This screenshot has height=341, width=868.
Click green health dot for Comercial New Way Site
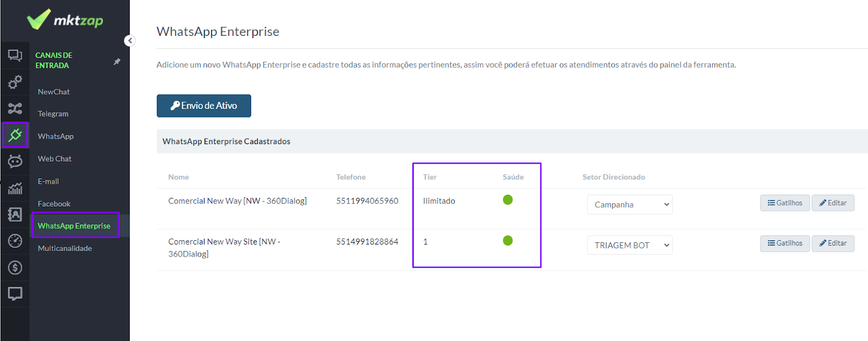508,241
